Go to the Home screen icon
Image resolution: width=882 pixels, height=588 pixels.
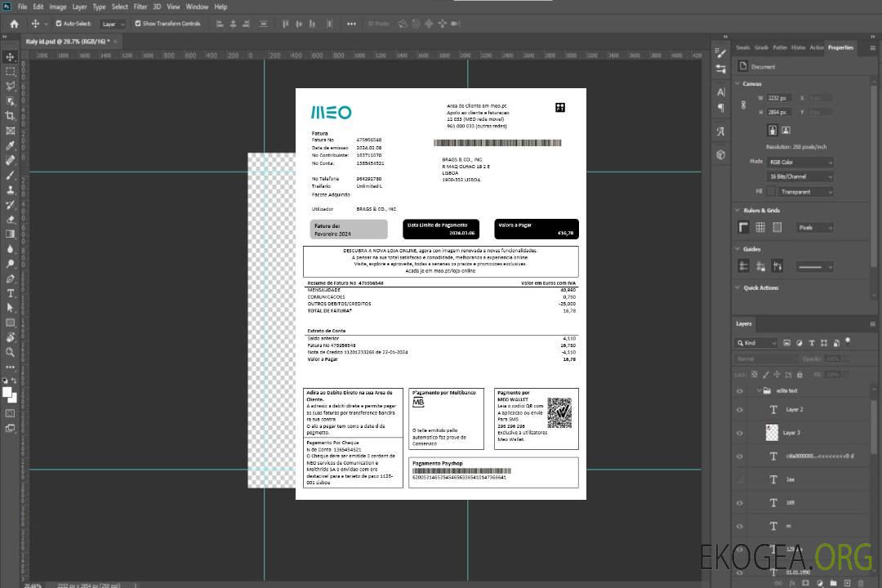[14, 24]
